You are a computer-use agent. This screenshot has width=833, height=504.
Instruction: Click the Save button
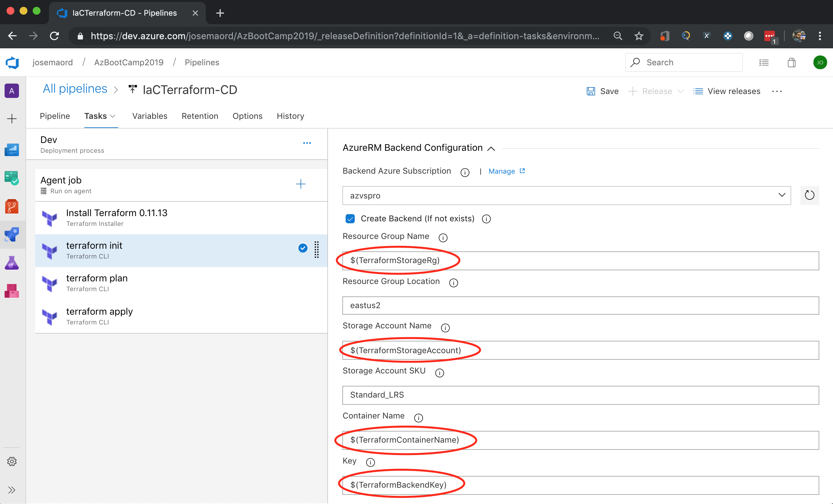[x=603, y=91]
